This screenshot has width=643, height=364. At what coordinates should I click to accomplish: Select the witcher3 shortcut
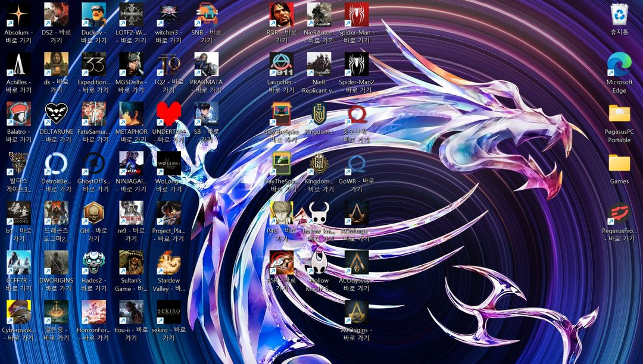click(168, 15)
